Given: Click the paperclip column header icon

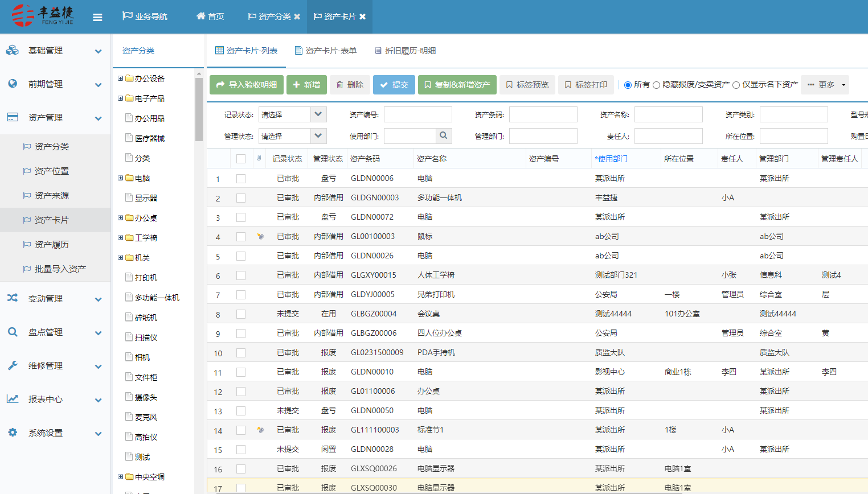Looking at the screenshot, I should 259,158.
